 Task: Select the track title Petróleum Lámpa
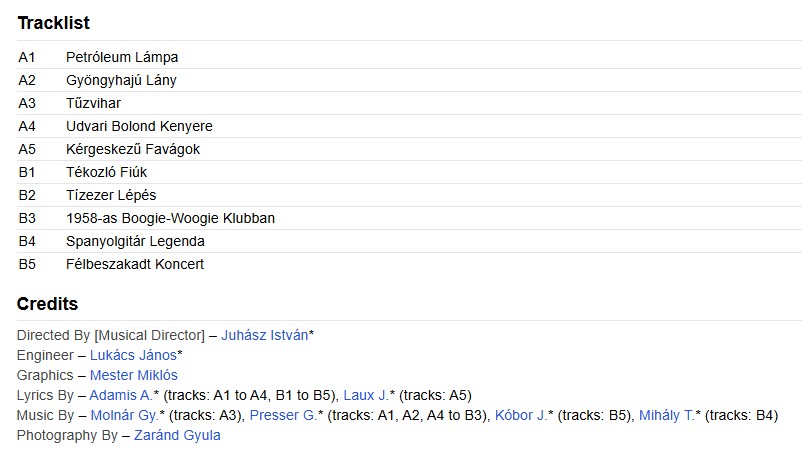point(122,57)
